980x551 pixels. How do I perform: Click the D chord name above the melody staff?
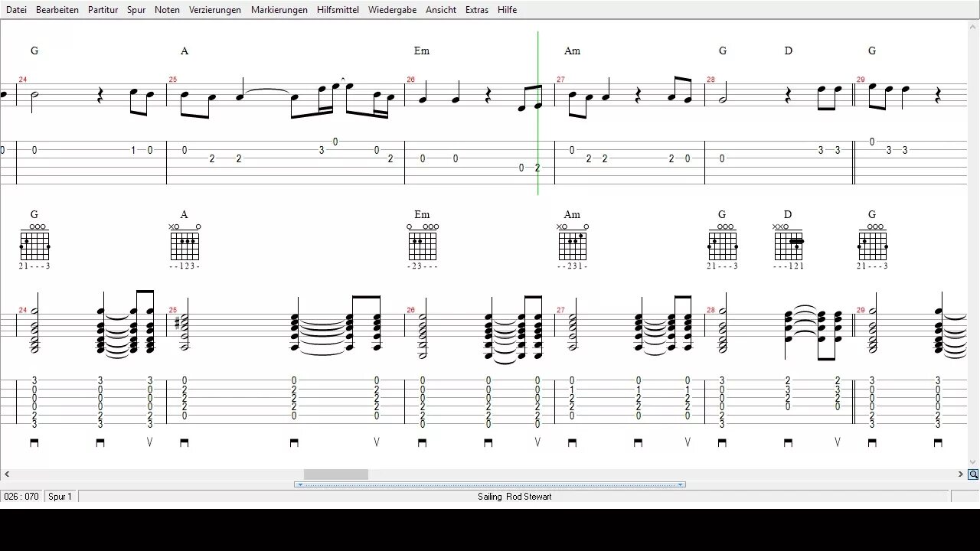pos(789,51)
